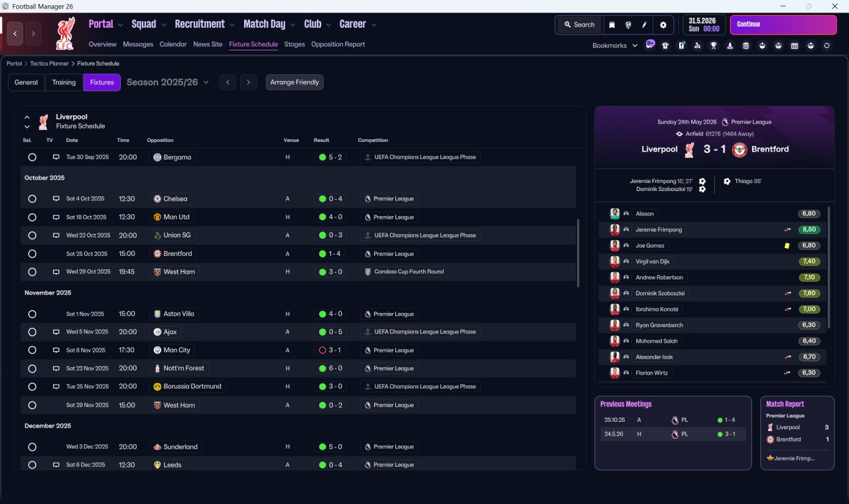Select the radio button for the Ajax fixture
The height and width of the screenshot is (504, 849).
click(32, 332)
